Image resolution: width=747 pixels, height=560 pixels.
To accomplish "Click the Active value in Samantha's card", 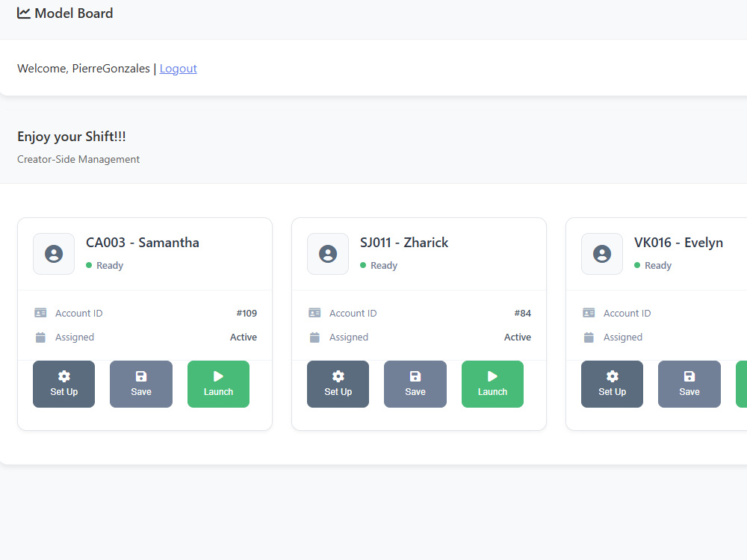I will (244, 337).
